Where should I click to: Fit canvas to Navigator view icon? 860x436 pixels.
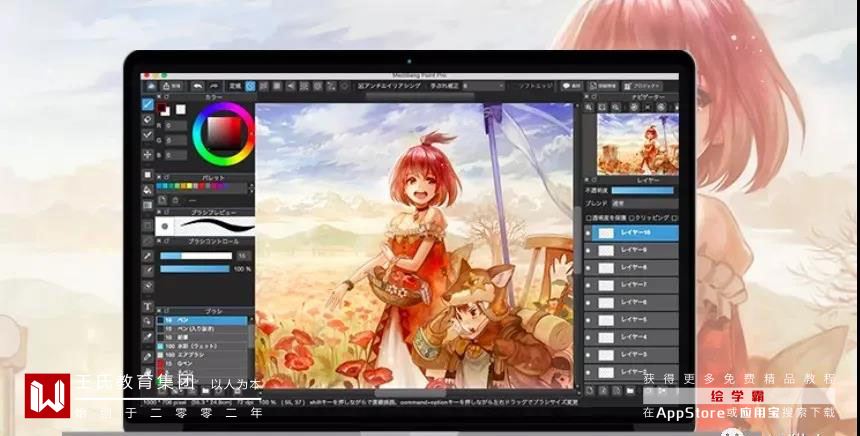602,107
